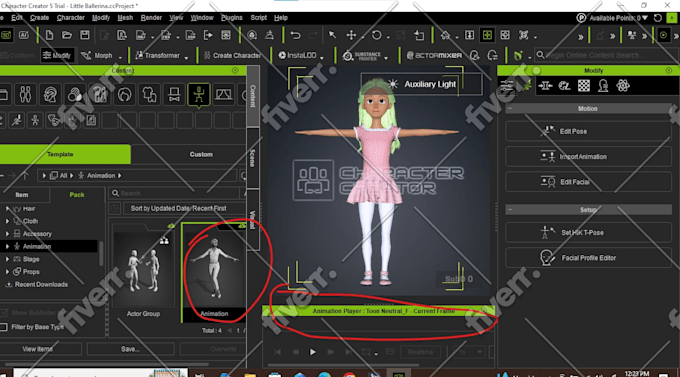Activate the Move tool
Image resolution: width=680 pixels, height=377 pixels.
[351, 35]
